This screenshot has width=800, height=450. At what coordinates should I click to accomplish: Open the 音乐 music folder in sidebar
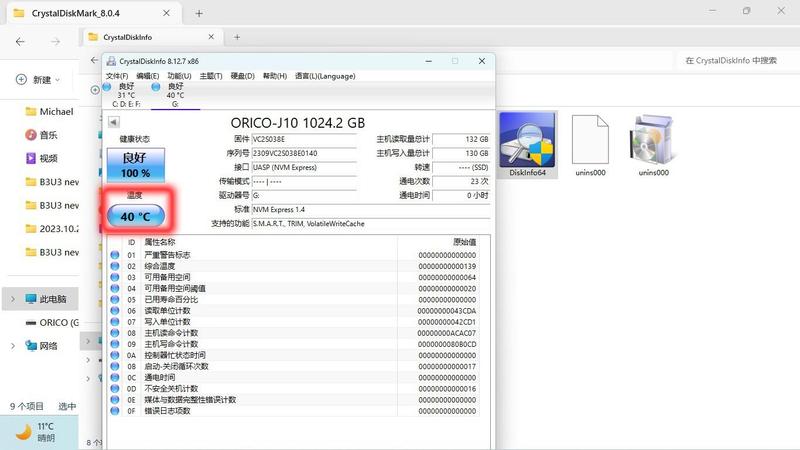coord(41,135)
